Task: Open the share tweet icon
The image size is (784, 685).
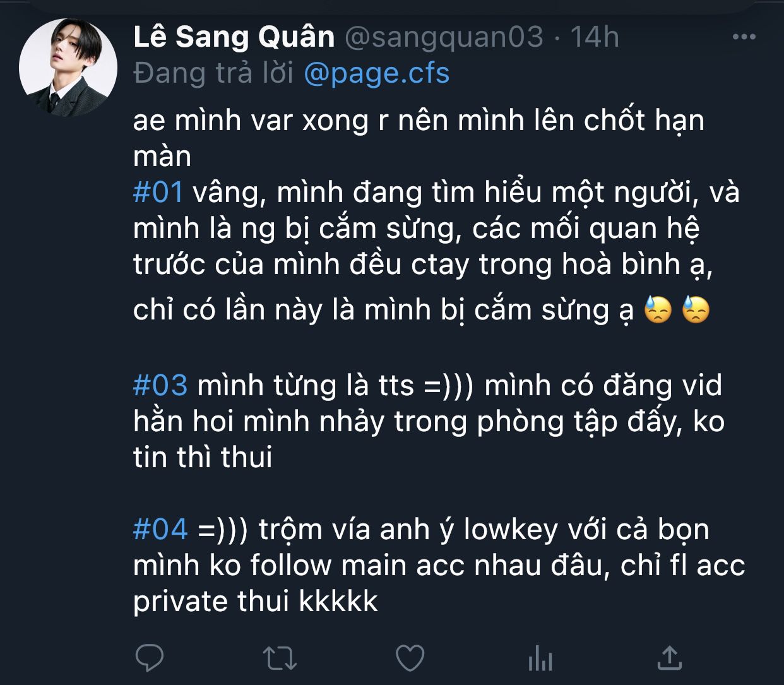Action: tap(670, 658)
